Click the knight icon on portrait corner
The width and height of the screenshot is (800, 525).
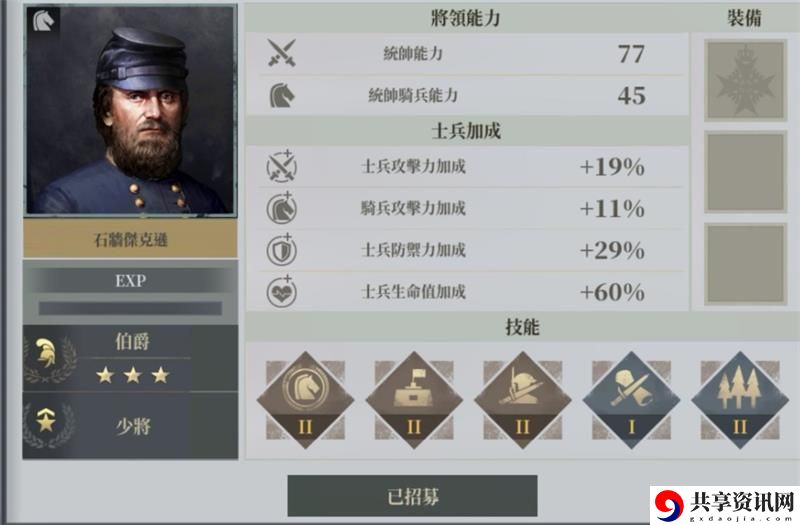(x=43, y=21)
